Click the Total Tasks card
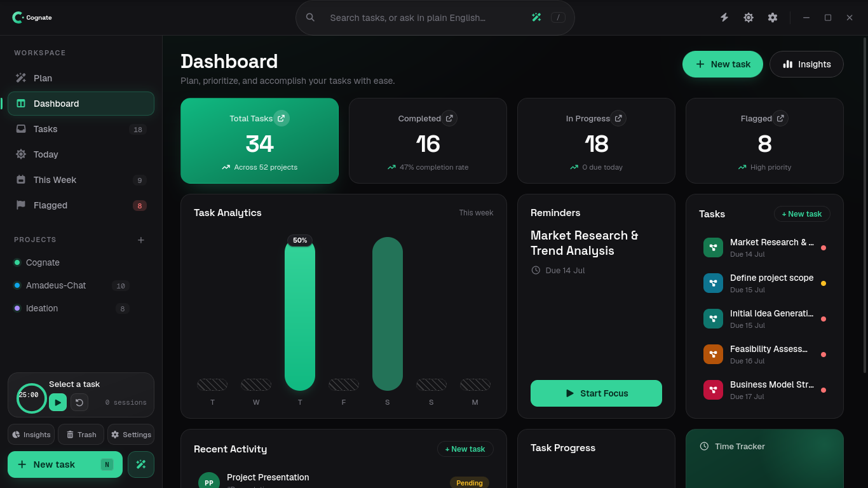 (x=259, y=140)
